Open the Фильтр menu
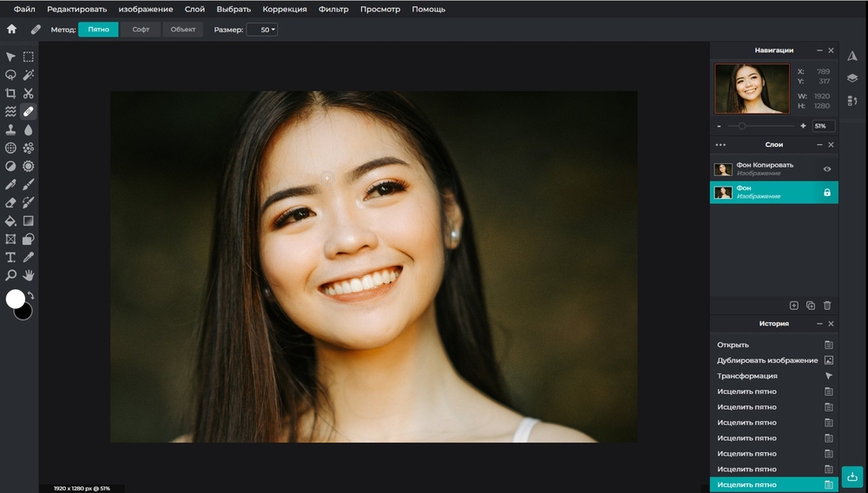Image resolution: width=868 pixels, height=493 pixels. coord(333,10)
